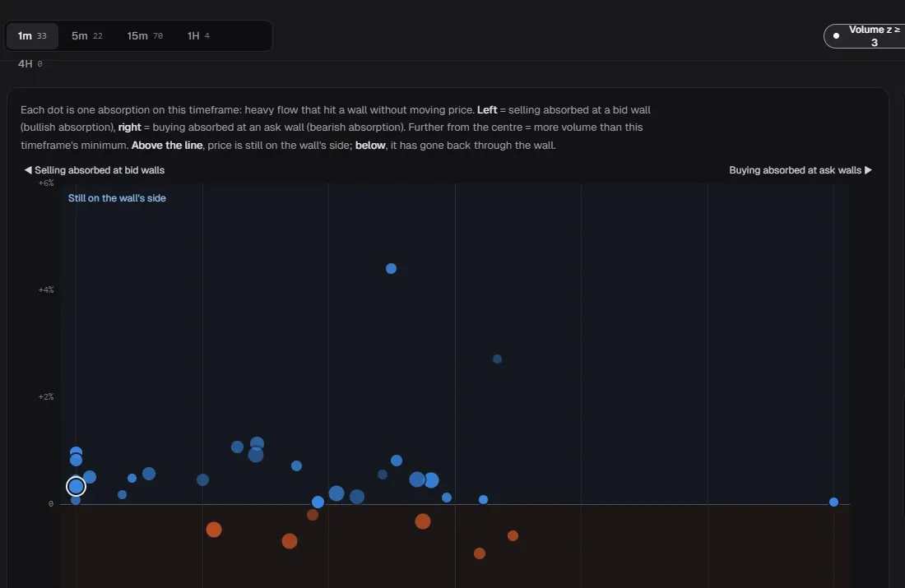905x588 pixels.
Task: Open the 15m timeframe tab
Action: tap(145, 36)
